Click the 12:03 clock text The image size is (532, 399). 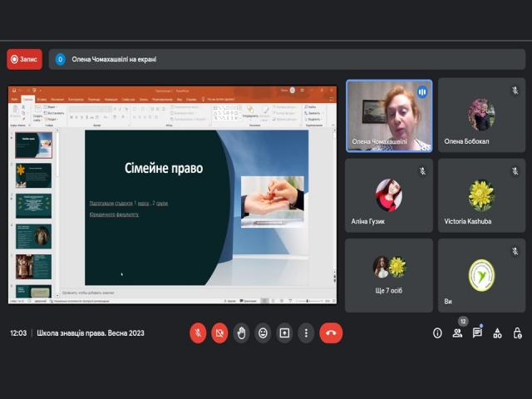pos(18,333)
